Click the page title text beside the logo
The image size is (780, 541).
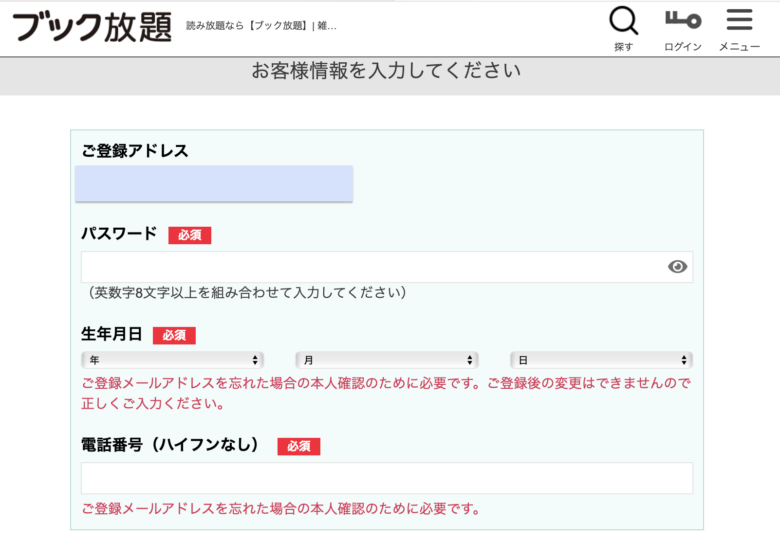tap(261, 26)
